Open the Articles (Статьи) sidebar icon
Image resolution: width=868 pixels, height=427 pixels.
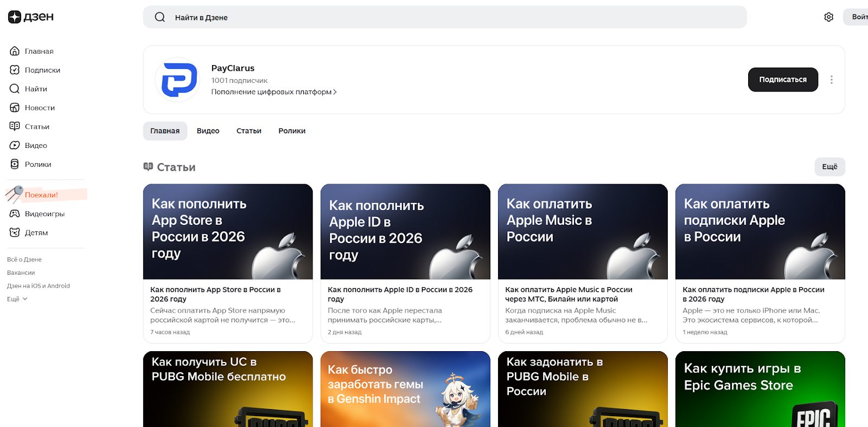[15, 126]
